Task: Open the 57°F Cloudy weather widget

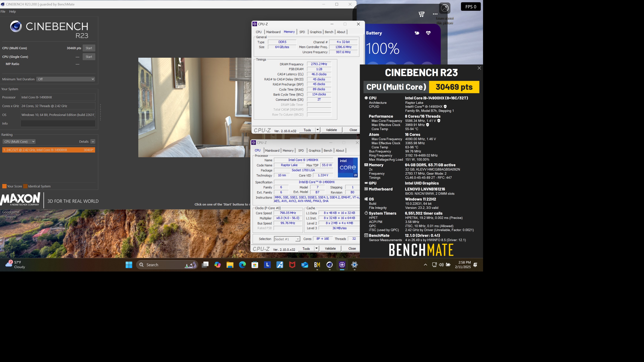Action: [x=15, y=265]
